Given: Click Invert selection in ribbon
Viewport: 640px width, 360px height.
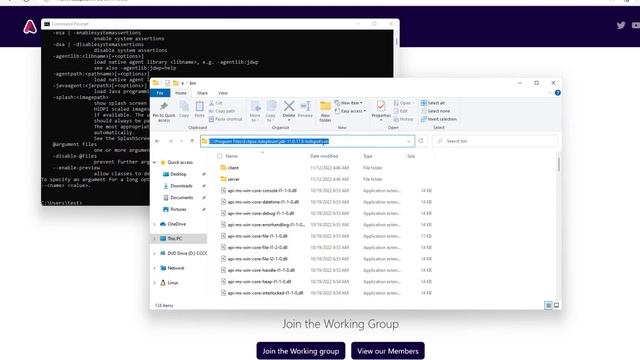Looking at the screenshot, I should tap(439, 119).
